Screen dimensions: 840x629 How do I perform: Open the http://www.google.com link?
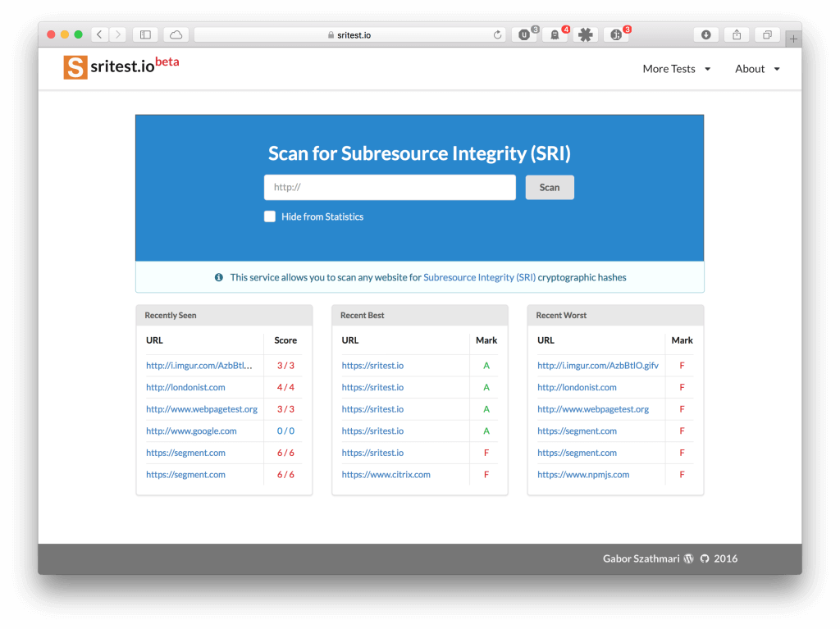pos(191,431)
